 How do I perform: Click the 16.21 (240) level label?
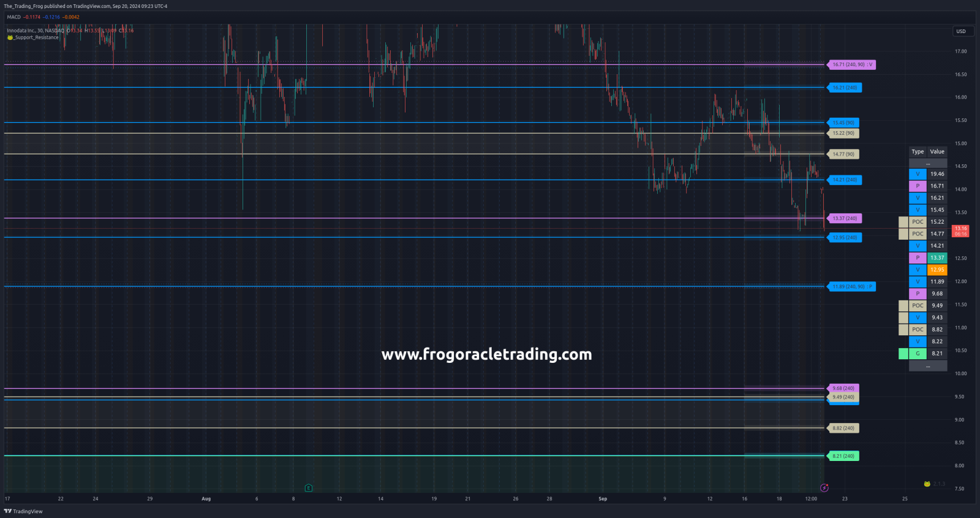[x=845, y=88]
